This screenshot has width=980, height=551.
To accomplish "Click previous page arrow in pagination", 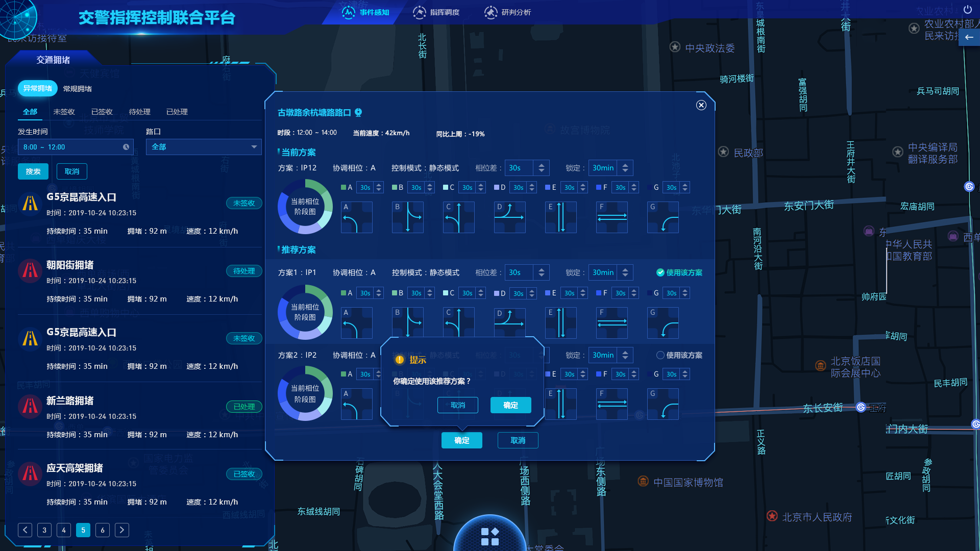I will (25, 530).
